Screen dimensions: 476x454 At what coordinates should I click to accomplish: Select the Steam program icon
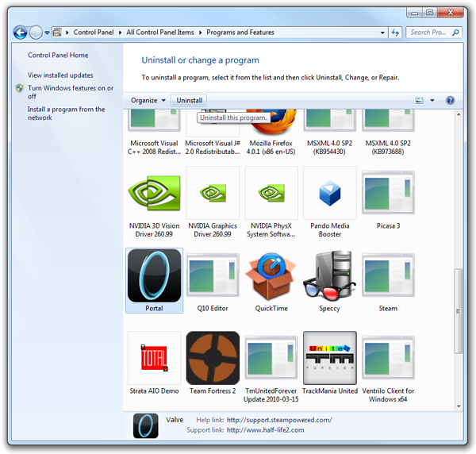[388, 275]
